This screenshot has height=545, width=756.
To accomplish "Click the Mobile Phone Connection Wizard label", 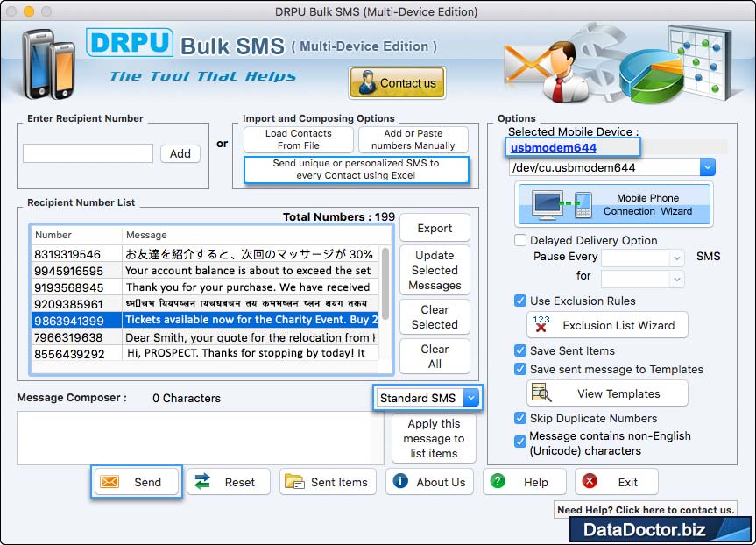I will click(x=647, y=204).
